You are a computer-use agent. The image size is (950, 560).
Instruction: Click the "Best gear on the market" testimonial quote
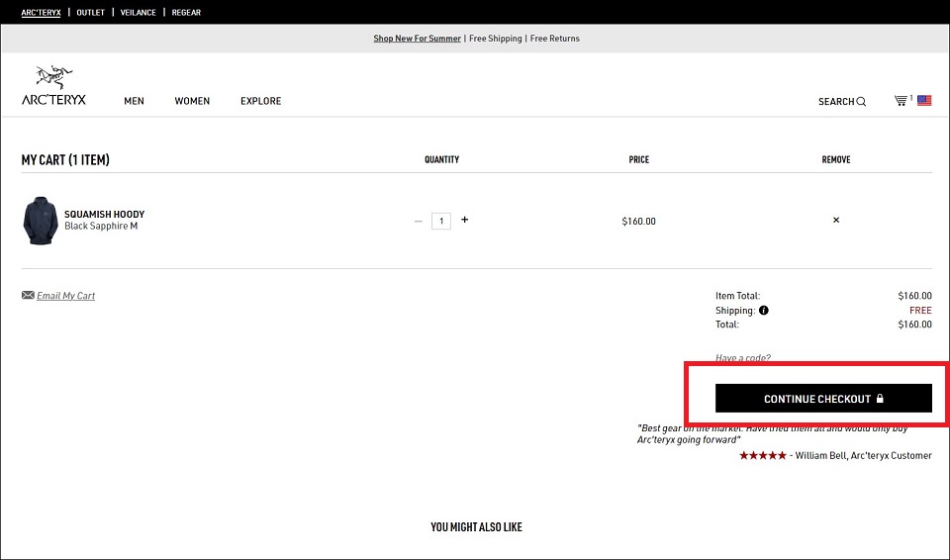[773, 434]
